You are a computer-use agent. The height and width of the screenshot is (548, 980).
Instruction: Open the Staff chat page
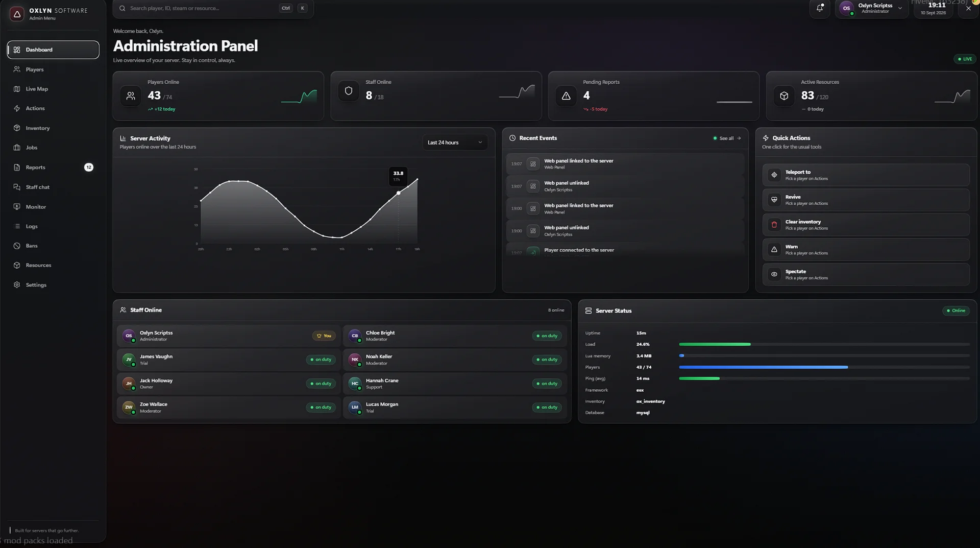(53, 187)
